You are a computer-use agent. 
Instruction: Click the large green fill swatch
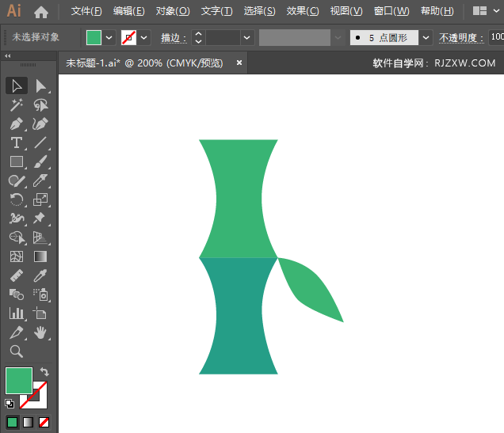coord(19,381)
